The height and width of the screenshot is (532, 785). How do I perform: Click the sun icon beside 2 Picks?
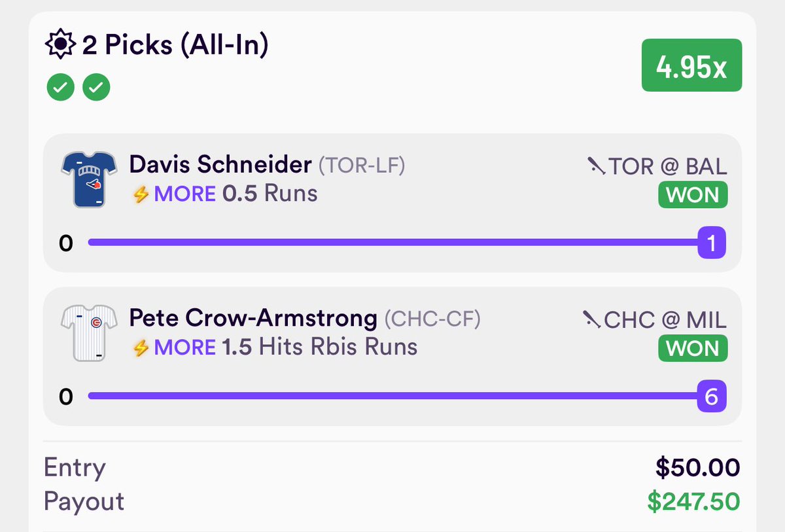pyautogui.click(x=61, y=46)
